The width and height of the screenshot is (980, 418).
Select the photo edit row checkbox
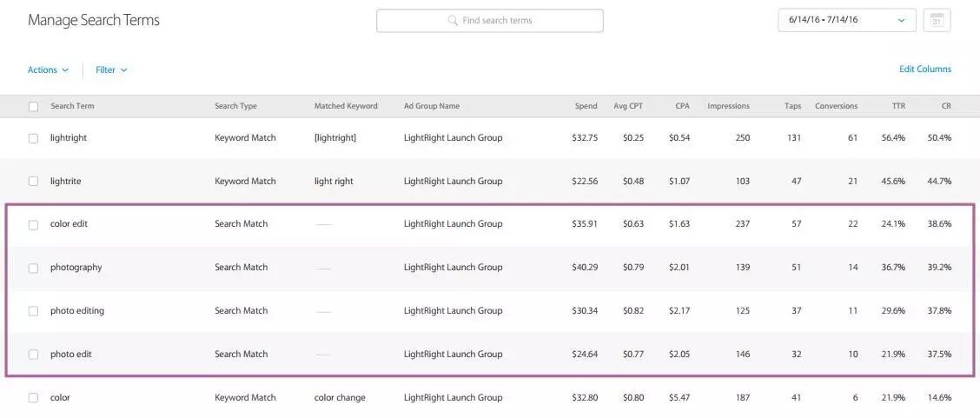point(34,355)
